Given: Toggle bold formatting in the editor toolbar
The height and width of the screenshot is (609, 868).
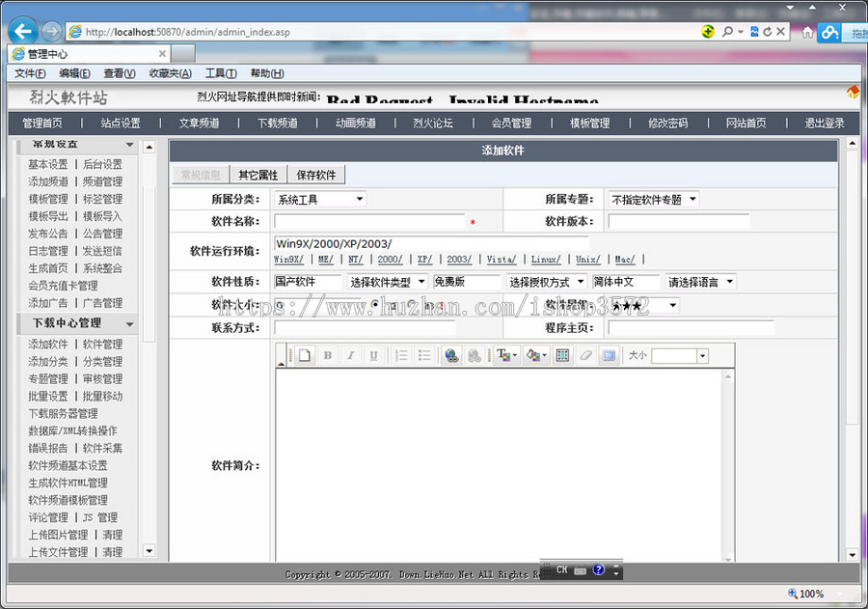Looking at the screenshot, I should [x=330, y=354].
